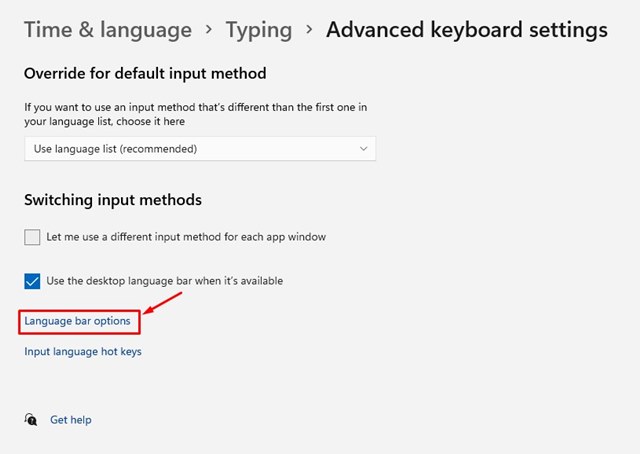Click the red annotation arrow
The image size is (640, 454).
(x=163, y=303)
